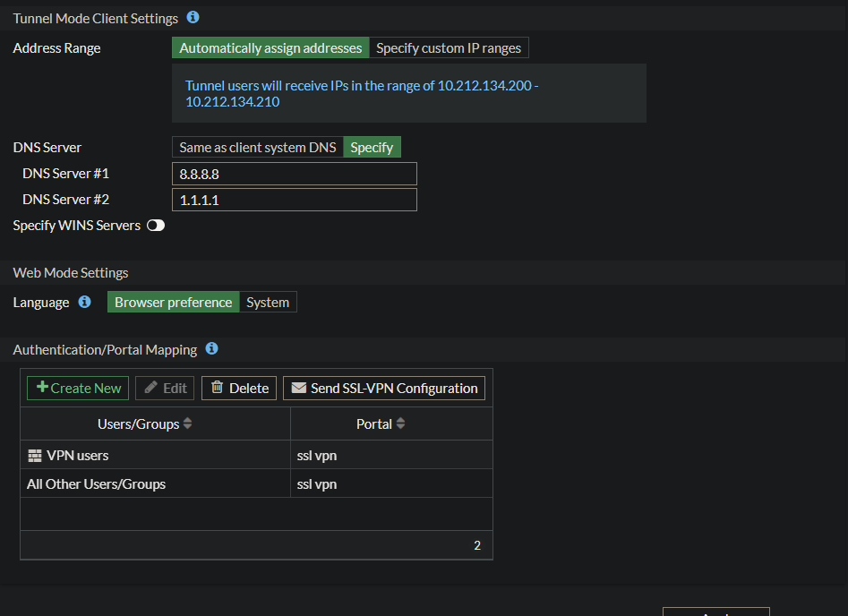Click the DNS Server #1 field
The image size is (848, 616).
coord(294,174)
